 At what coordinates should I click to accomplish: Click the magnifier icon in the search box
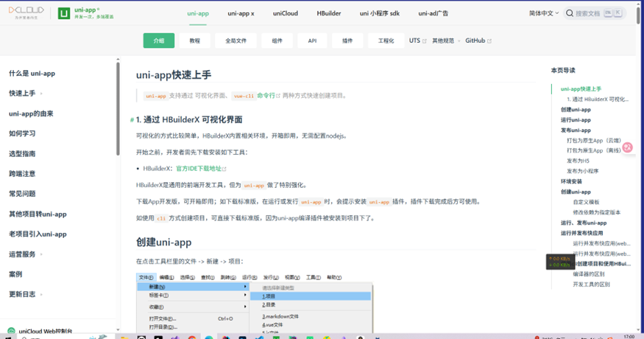tap(570, 13)
